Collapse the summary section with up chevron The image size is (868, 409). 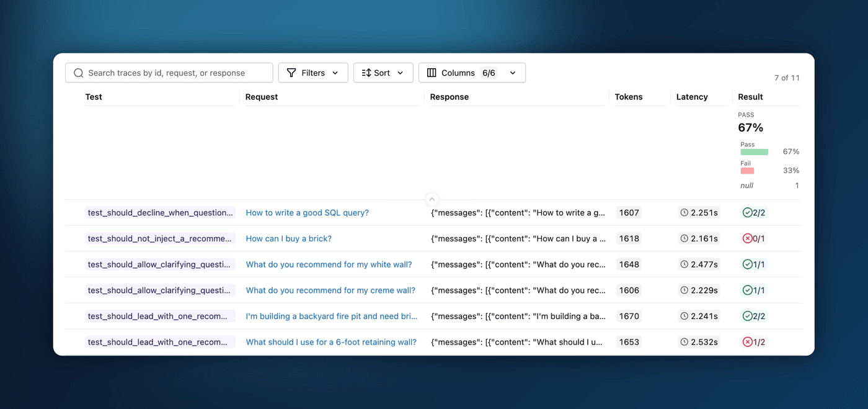point(432,199)
